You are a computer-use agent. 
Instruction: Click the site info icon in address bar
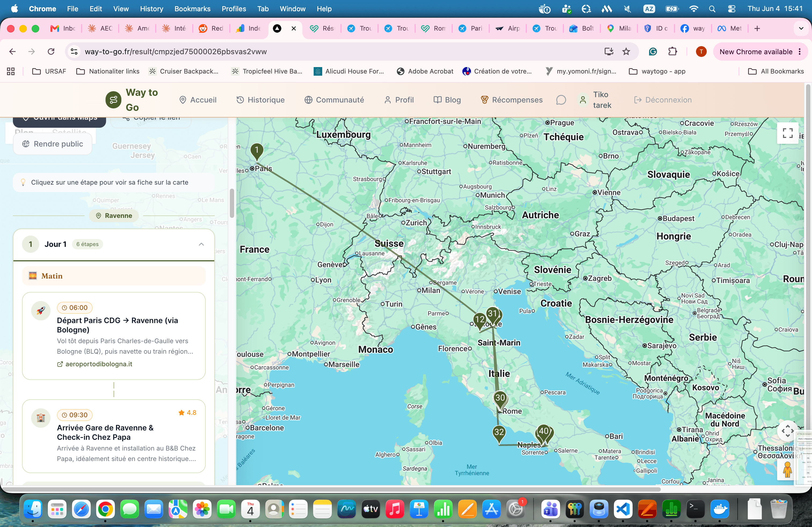pos(74,52)
